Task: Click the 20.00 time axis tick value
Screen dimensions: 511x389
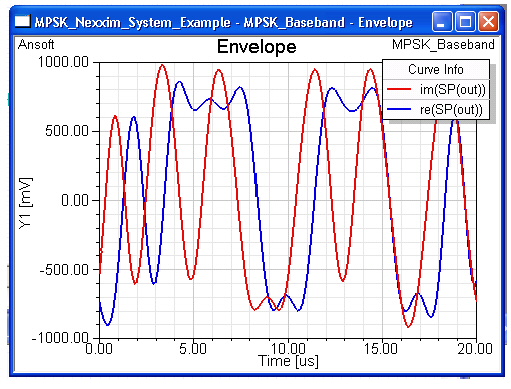Action: (475, 349)
